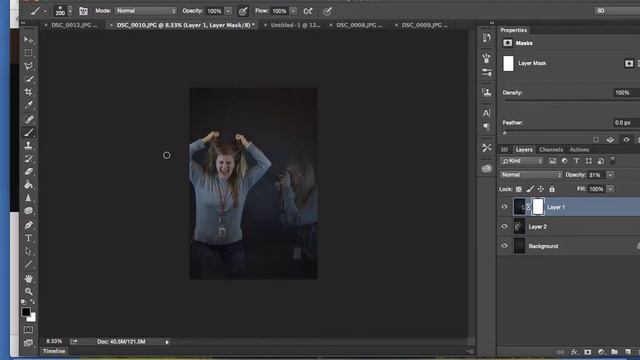Hide Layer 2 visibility eye

click(x=504, y=227)
